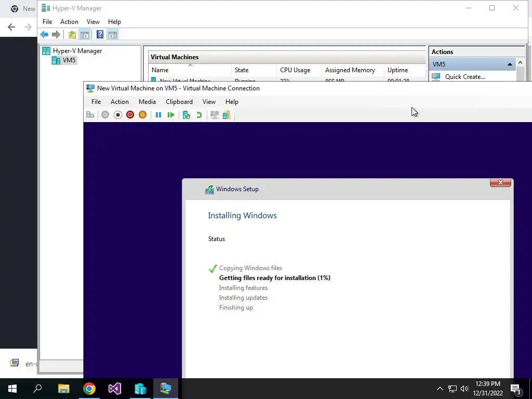Image resolution: width=532 pixels, height=399 pixels.
Task: Open Visual Studio from the taskbar
Action: (x=115, y=389)
